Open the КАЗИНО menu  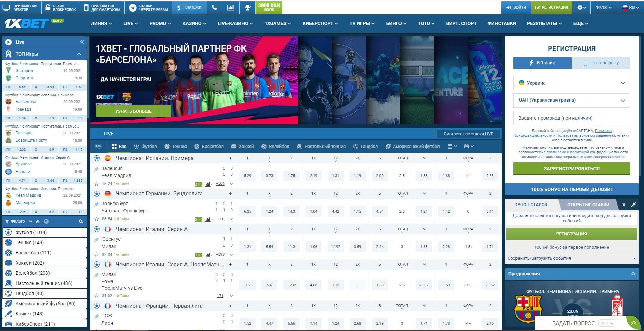click(x=194, y=23)
